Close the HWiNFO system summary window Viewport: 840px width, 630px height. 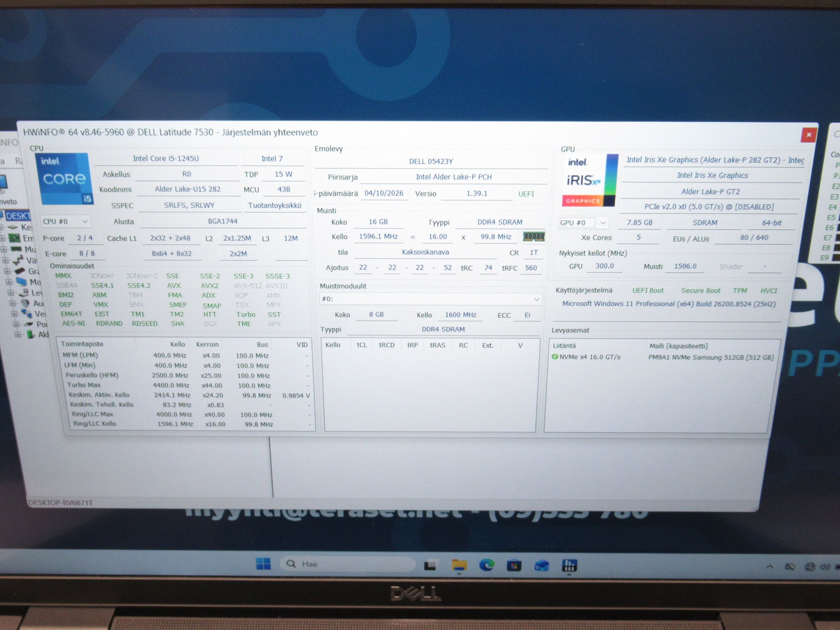[x=808, y=135]
